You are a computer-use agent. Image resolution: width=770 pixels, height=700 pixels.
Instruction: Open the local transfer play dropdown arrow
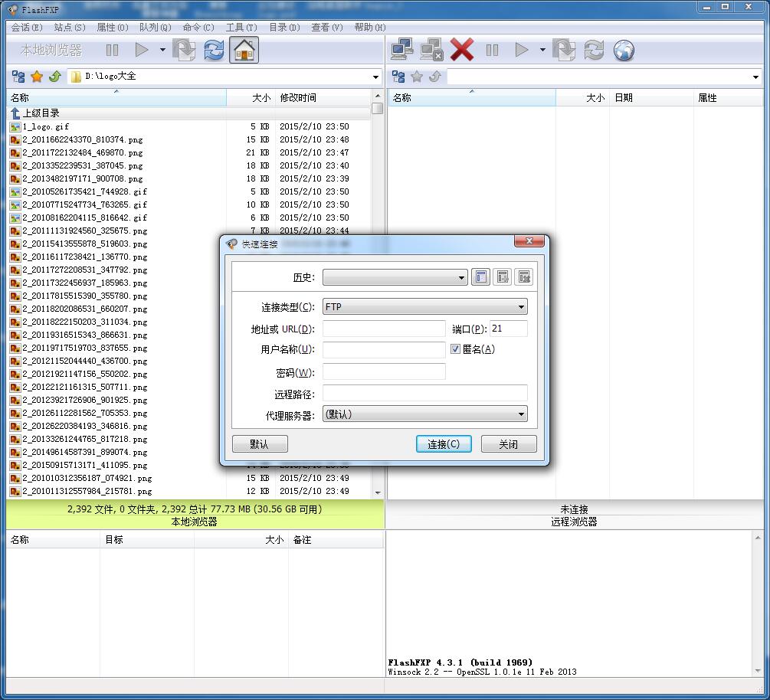pos(162,50)
